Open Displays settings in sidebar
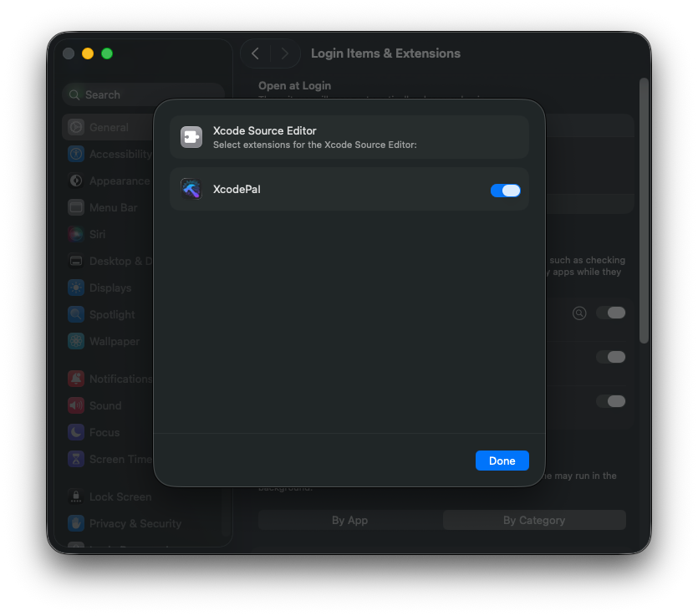Viewport: 698px width, 616px height. coord(108,288)
